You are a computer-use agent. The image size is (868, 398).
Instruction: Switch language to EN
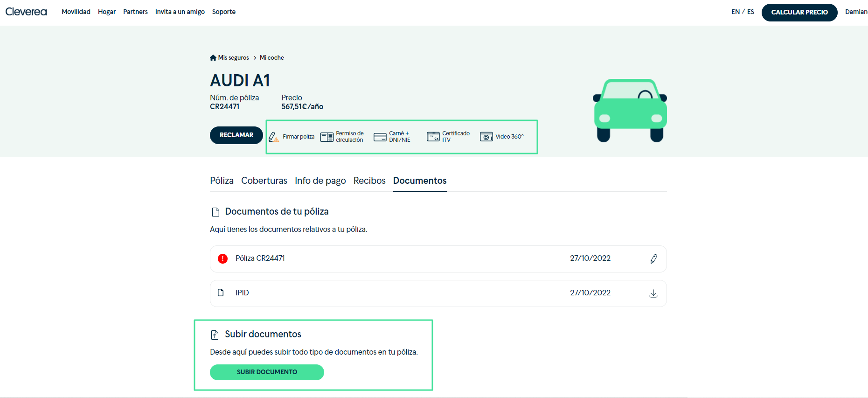pos(736,12)
